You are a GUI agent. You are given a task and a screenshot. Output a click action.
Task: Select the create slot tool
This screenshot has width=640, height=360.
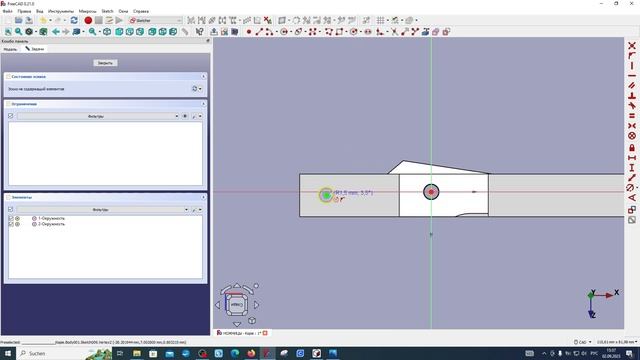[368, 31]
